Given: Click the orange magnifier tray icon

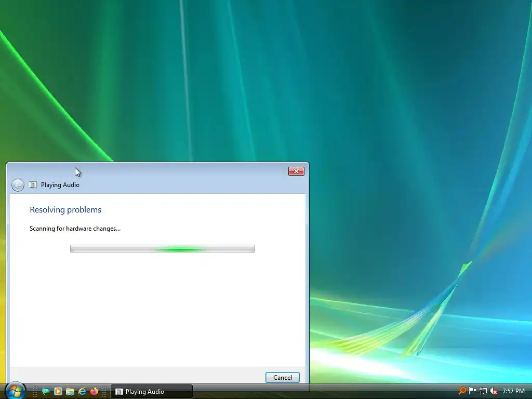Looking at the screenshot, I should [462, 391].
